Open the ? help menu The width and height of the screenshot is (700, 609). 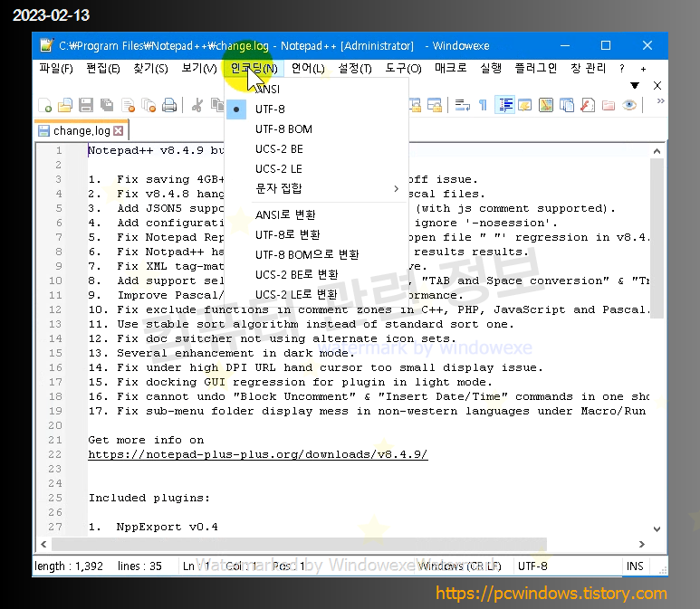pyautogui.click(x=622, y=68)
